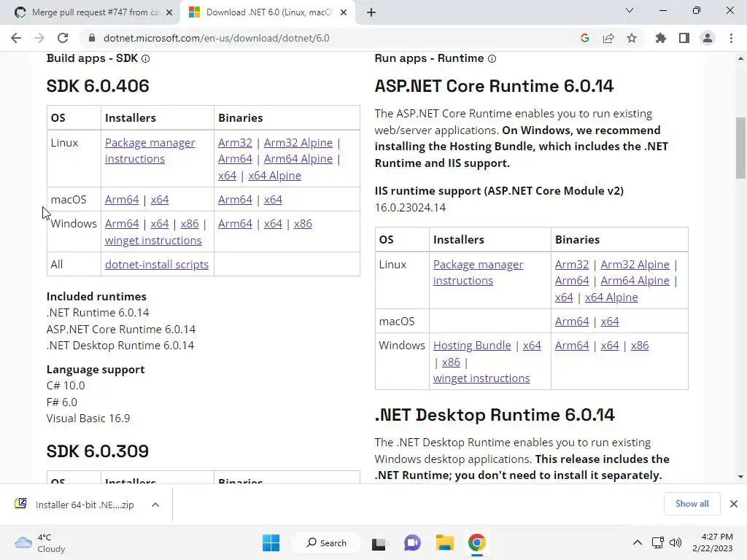Open the Chrome three-dot menu
The width and height of the screenshot is (747, 560).
click(x=731, y=38)
